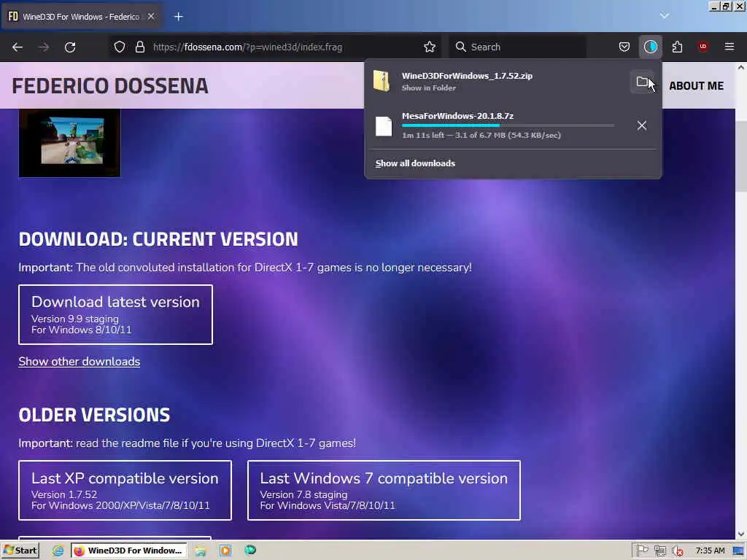Viewport: 747px width, 560px height.
Task: Cancel the MesaForWindows download
Action: pyautogui.click(x=642, y=125)
